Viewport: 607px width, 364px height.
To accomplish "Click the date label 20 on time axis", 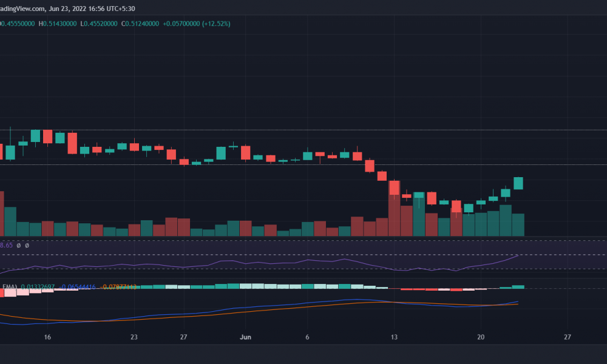I will tap(481, 337).
